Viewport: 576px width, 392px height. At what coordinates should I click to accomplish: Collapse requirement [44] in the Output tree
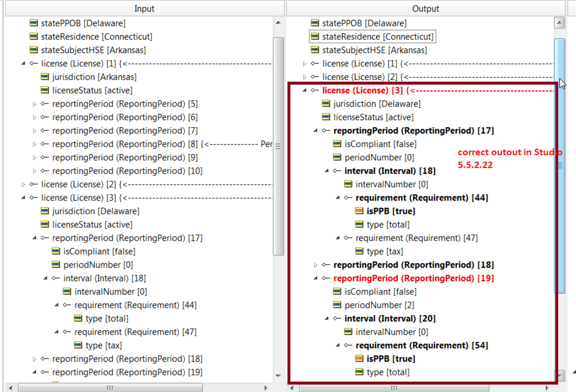tap(338, 198)
